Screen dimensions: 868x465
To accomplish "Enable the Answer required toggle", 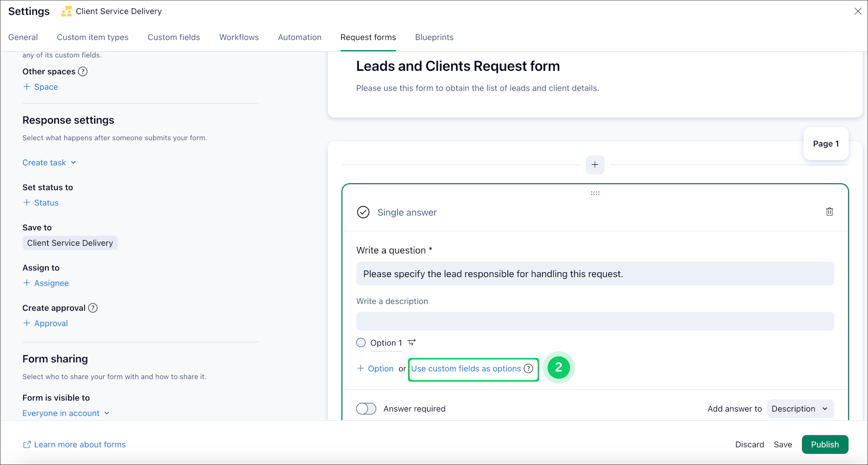I will click(366, 408).
